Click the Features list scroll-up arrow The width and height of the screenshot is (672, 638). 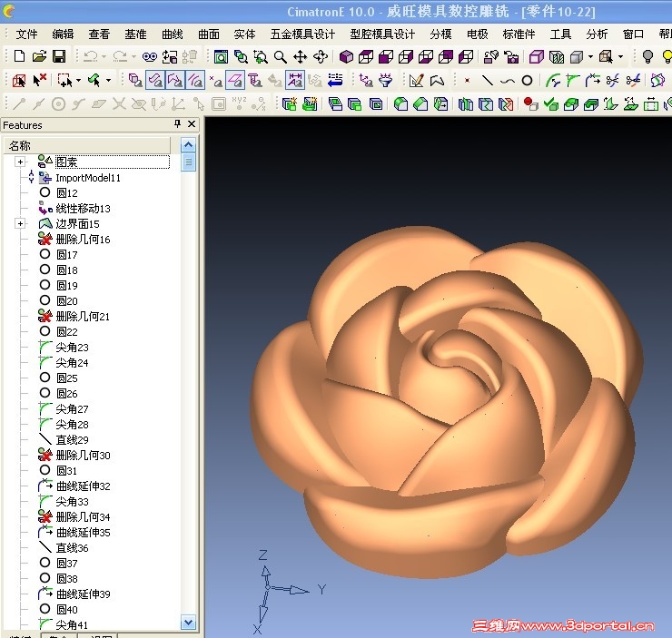(x=188, y=145)
